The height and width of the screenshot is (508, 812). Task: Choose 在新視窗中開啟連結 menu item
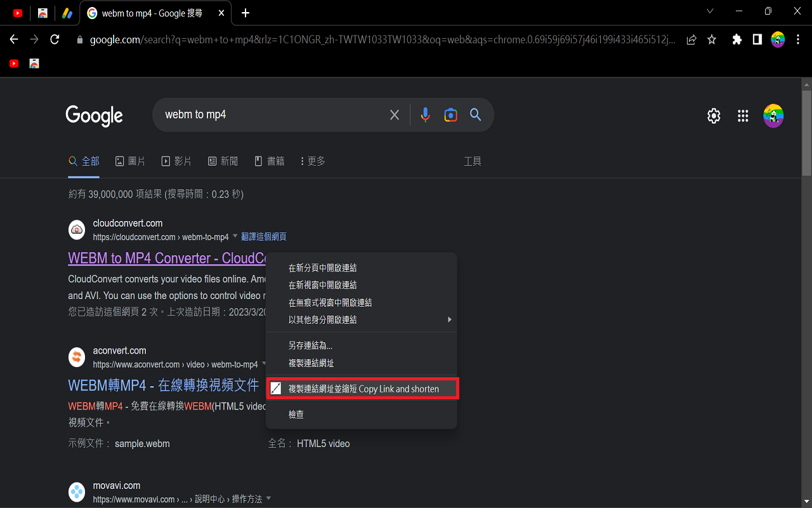coord(361,285)
